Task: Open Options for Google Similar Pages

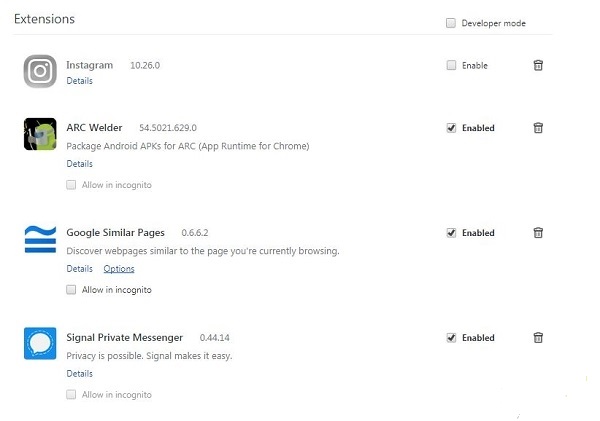Action: pyautogui.click(x=119, y=269)
